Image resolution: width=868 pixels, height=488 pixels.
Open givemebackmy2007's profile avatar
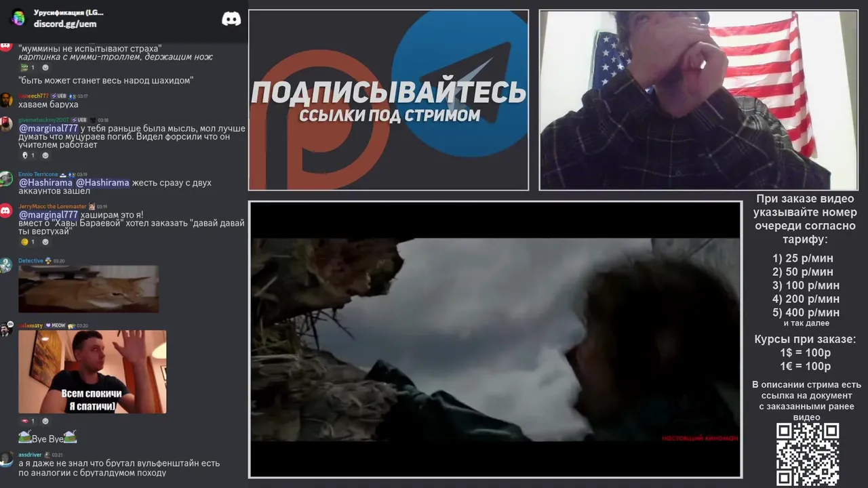tap(6, 123)
